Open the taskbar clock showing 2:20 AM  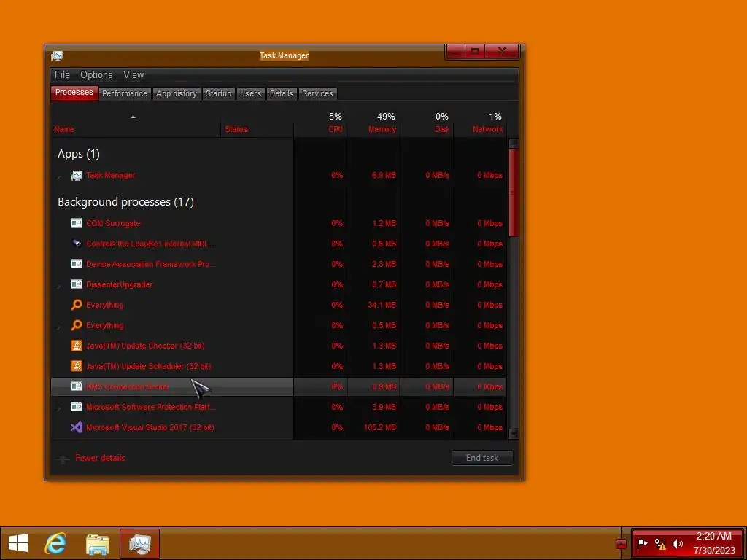point(713,543)
